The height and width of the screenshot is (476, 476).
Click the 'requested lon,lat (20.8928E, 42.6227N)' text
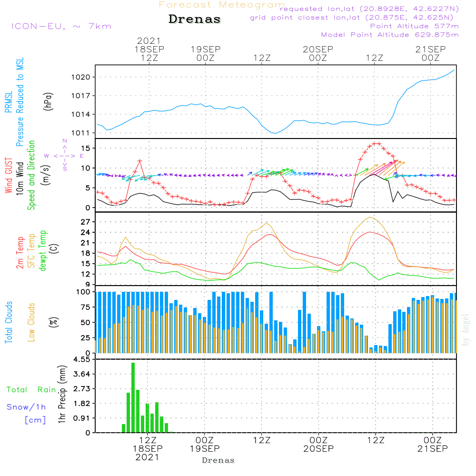[x=369, y=9]
